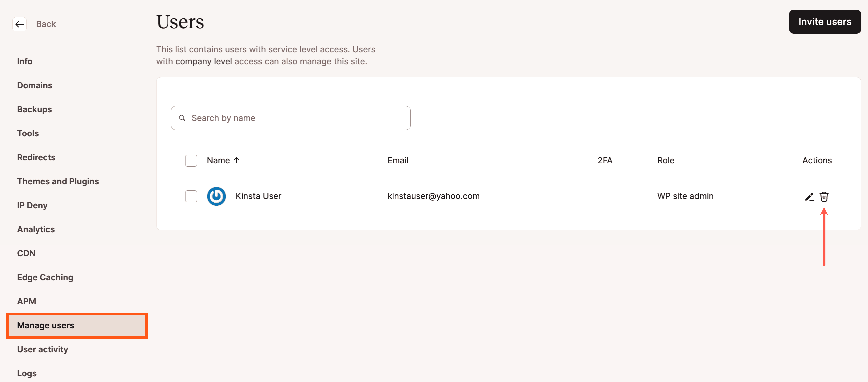Viewport: 868px width, 382px height.
Task: Select User activity from sidebar menu
Action: tap(43, 349)
